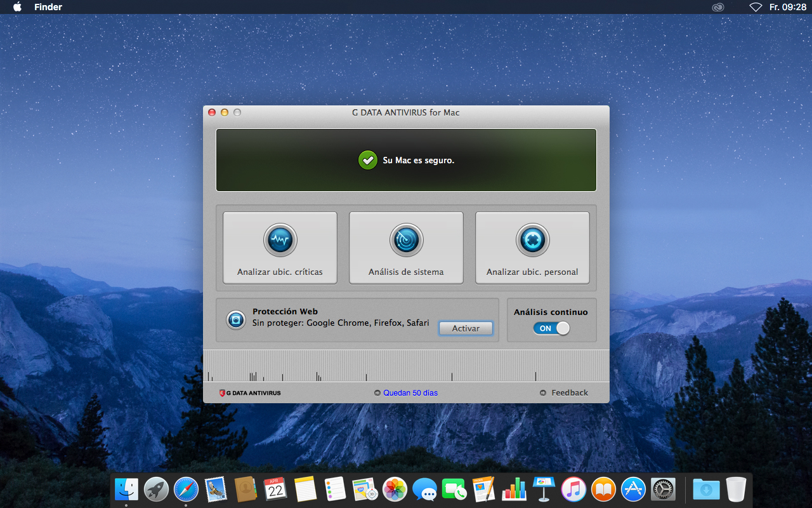The width and height of the screenshot is (812, 508).
Task: Open the Quedan 50 días link
Action: (x=410, y=393)
